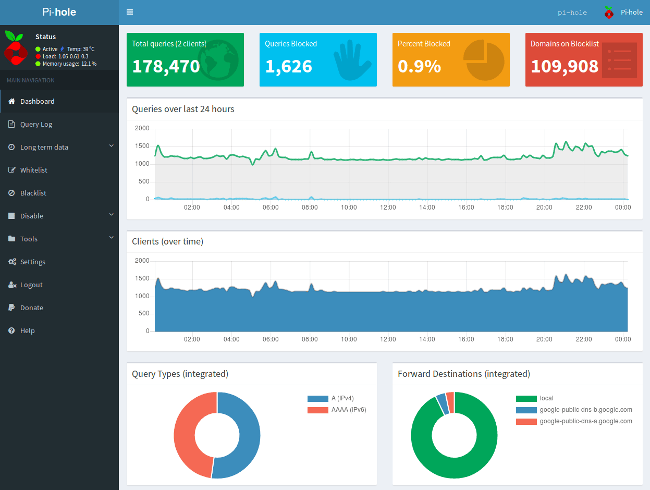Toggle the AAAA (IPv6) legend entry
Viewport: 650px width, 490px height.
[338, 409]
